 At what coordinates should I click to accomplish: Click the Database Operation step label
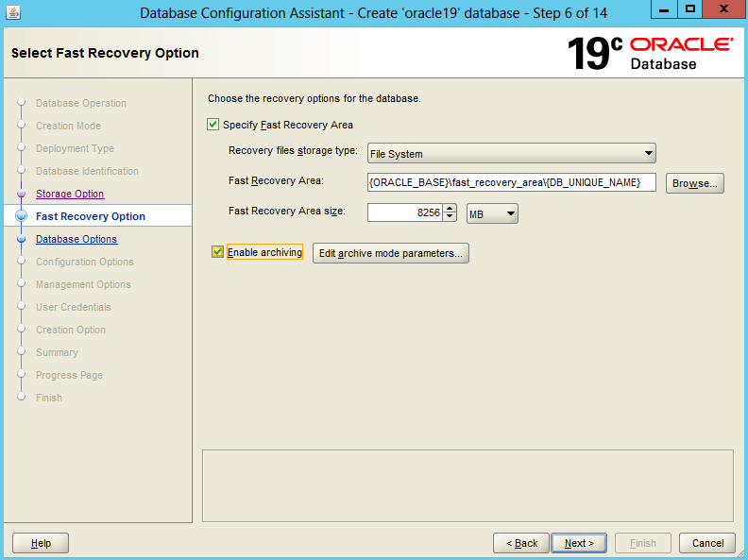click(x=80, y=103)
